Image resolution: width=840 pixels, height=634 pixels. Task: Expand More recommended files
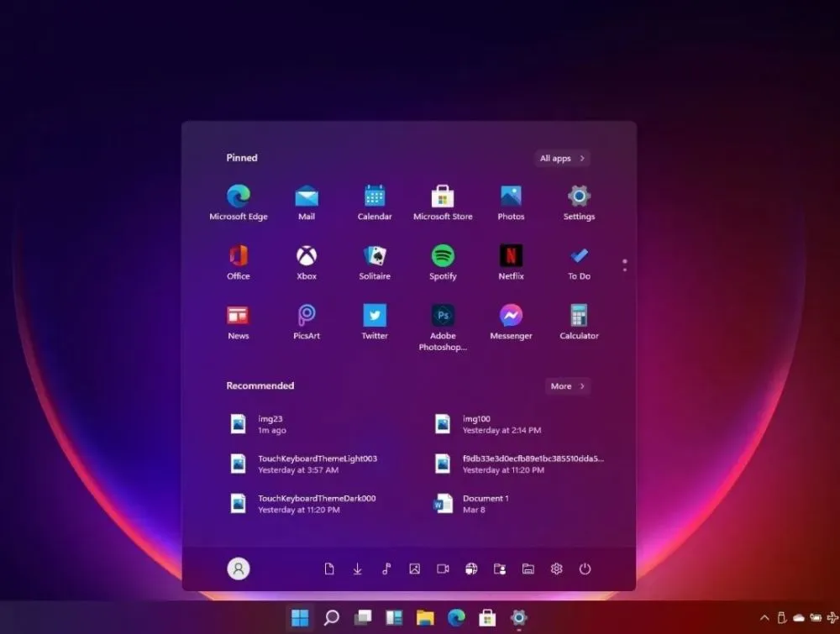[567, 386]
